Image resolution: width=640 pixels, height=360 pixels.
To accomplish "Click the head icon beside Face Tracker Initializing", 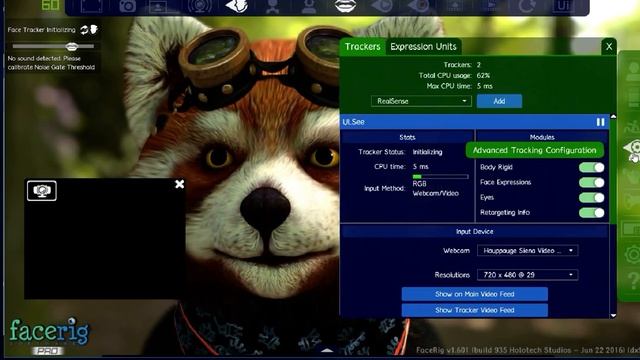I will (x=93, y=29).
